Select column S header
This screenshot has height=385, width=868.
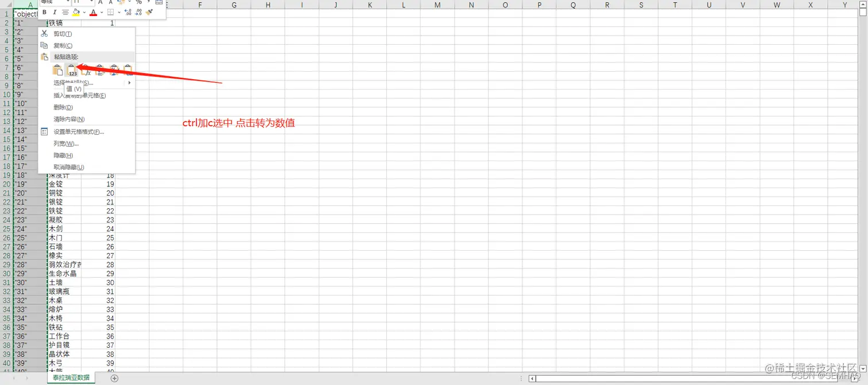click(x=641, y=5)
